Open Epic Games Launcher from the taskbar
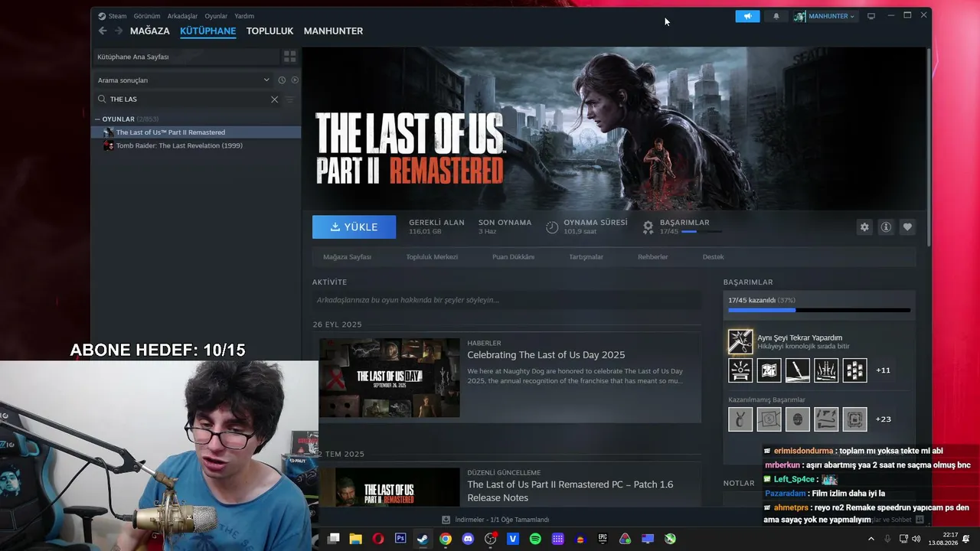Viewport: 980px width, 551px height. point(603,539)
